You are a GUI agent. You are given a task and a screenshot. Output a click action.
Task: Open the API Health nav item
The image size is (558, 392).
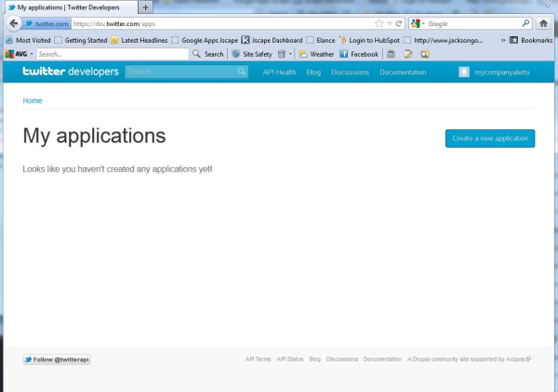[x=279, y=72]
